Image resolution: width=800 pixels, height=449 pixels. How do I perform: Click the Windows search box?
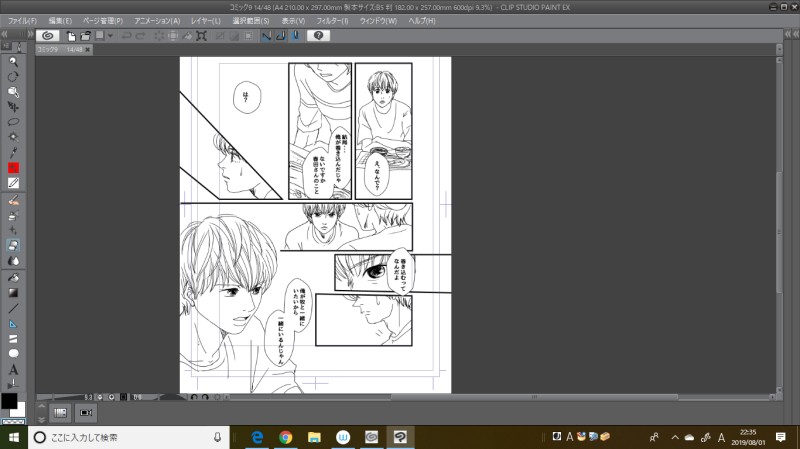129,437
